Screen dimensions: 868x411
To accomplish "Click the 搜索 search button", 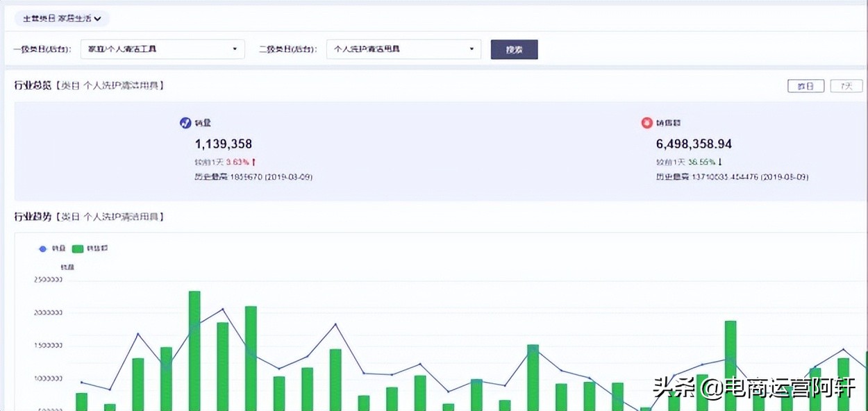I will coord(514,49).
